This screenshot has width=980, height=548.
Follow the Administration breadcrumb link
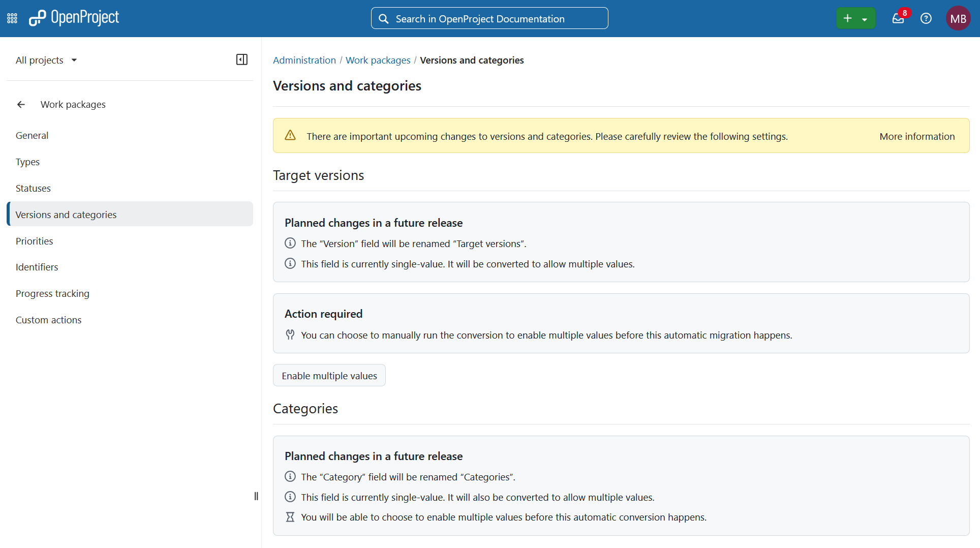coord(304,60)
